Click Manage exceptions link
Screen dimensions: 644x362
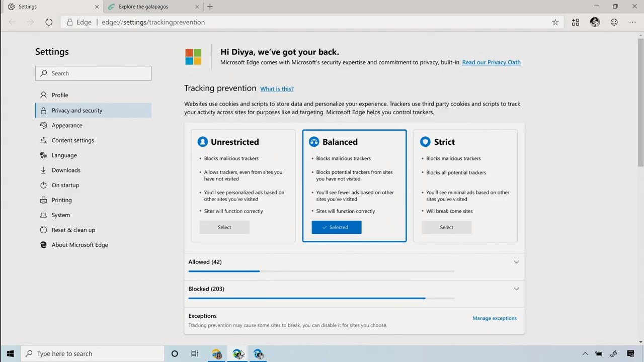494,318
